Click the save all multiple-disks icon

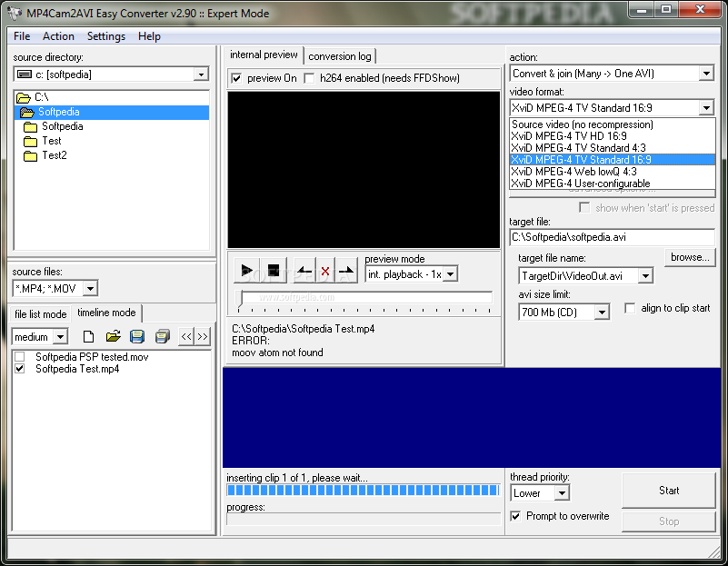click(163, 336)
